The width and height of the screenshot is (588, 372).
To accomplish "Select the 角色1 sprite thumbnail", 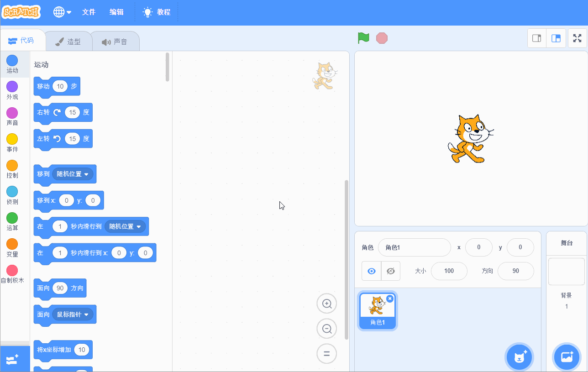I will 377,311.
